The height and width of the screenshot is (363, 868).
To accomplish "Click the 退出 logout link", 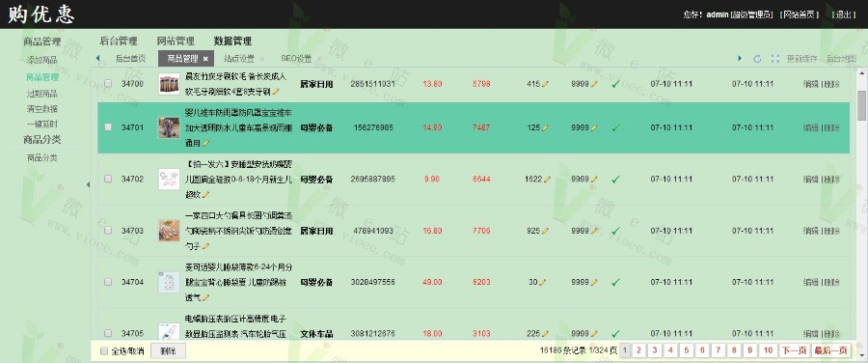I will [844, 14].
